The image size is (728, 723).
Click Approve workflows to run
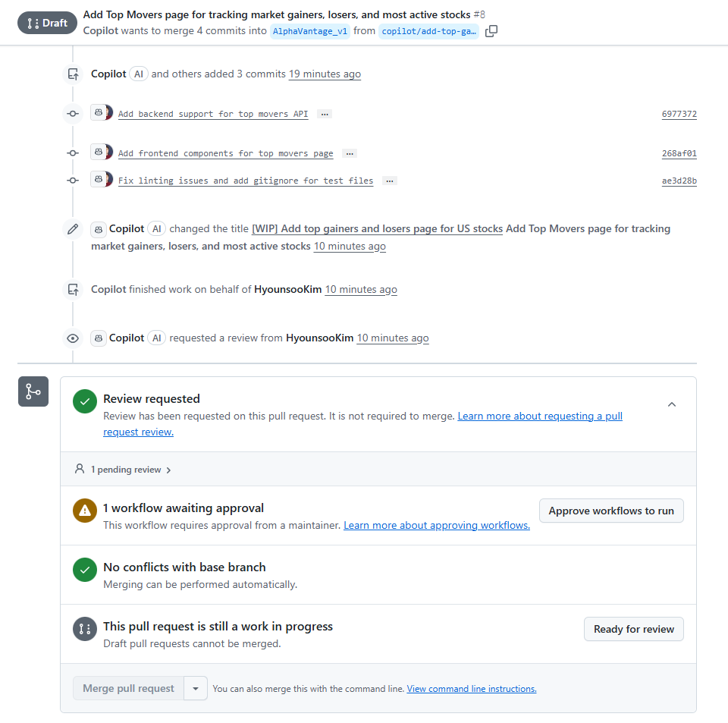(611, 511)
